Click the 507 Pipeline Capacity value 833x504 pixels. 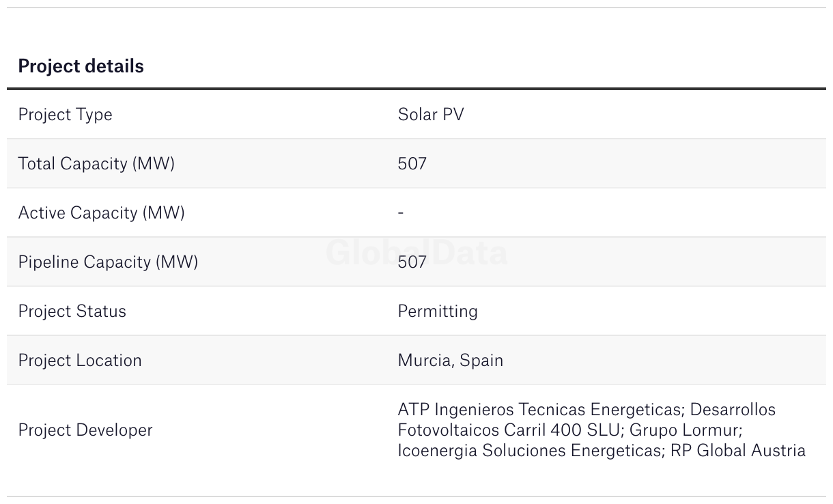pyautogui.click(x=412, y=262)
